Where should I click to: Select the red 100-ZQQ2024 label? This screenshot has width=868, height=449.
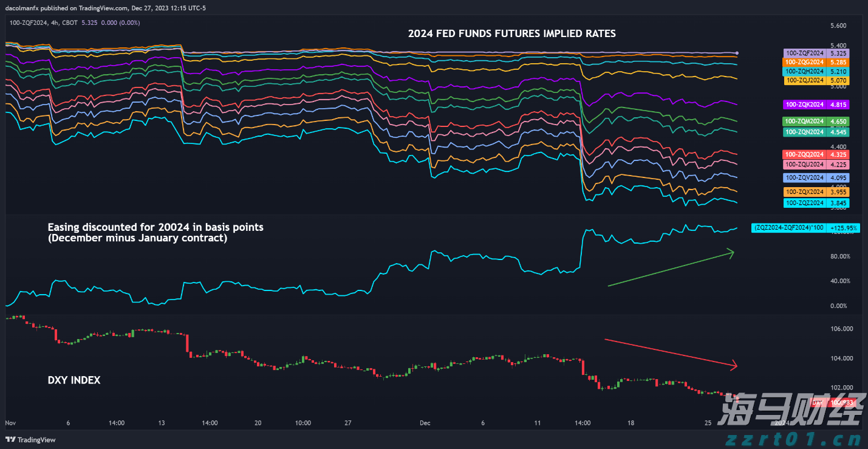(817, 154)
